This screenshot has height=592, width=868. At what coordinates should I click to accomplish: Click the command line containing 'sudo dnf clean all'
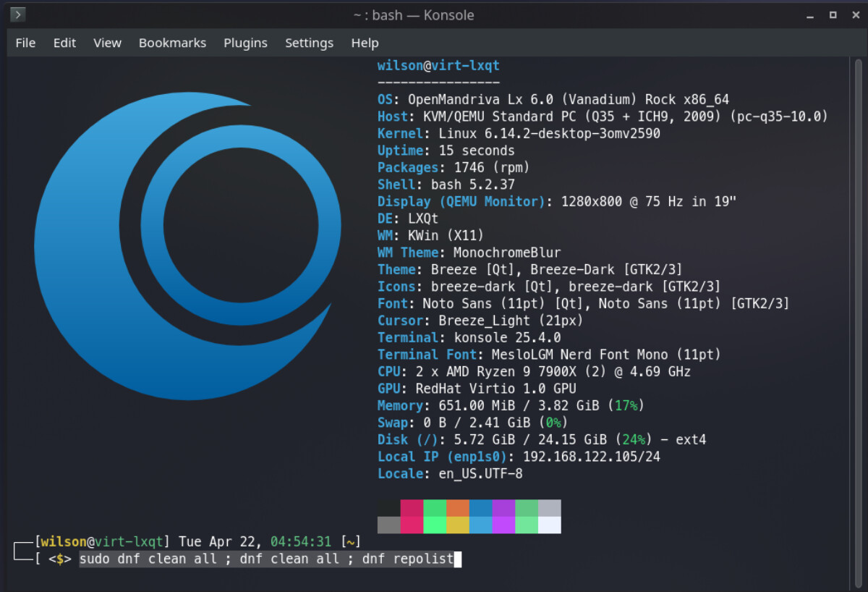pos(266,559)
